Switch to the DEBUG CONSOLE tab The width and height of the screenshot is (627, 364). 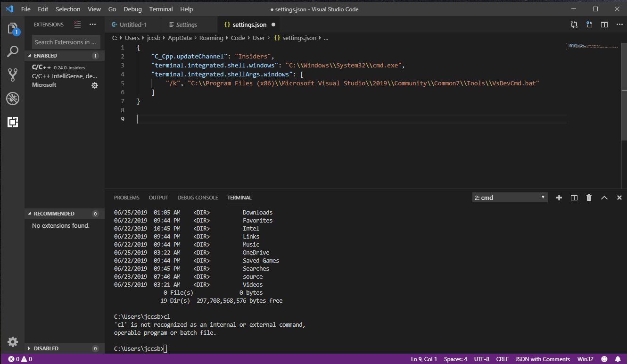(198, 198)
